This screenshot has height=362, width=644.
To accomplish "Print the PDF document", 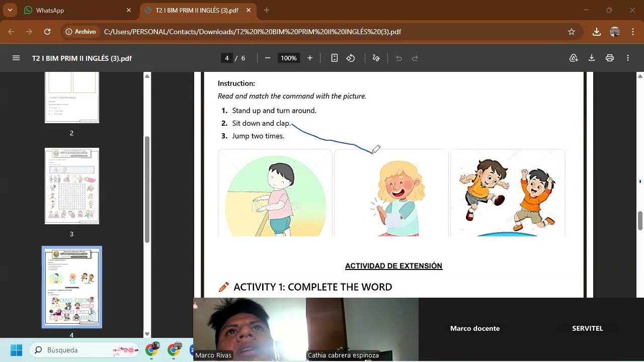I will [610, 58].
